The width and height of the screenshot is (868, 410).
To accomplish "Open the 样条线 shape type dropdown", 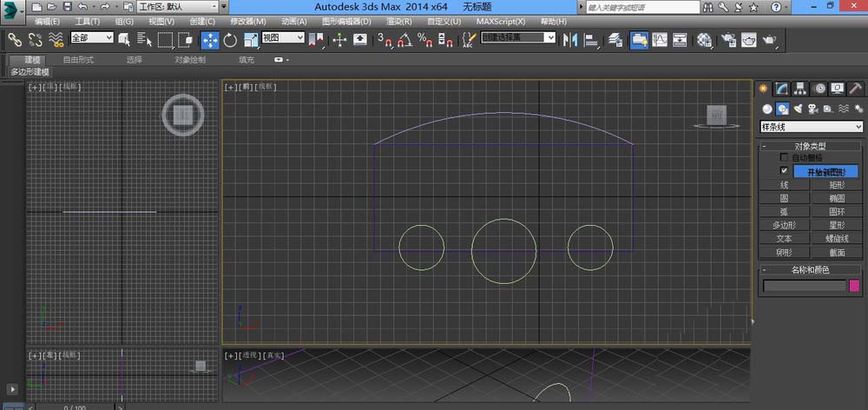I will point(811,127).
